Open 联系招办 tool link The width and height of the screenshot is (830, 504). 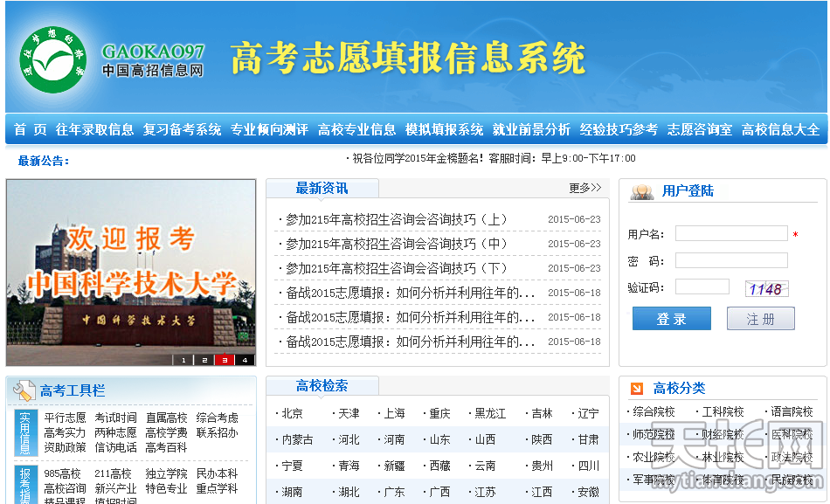tap(218, 432)
